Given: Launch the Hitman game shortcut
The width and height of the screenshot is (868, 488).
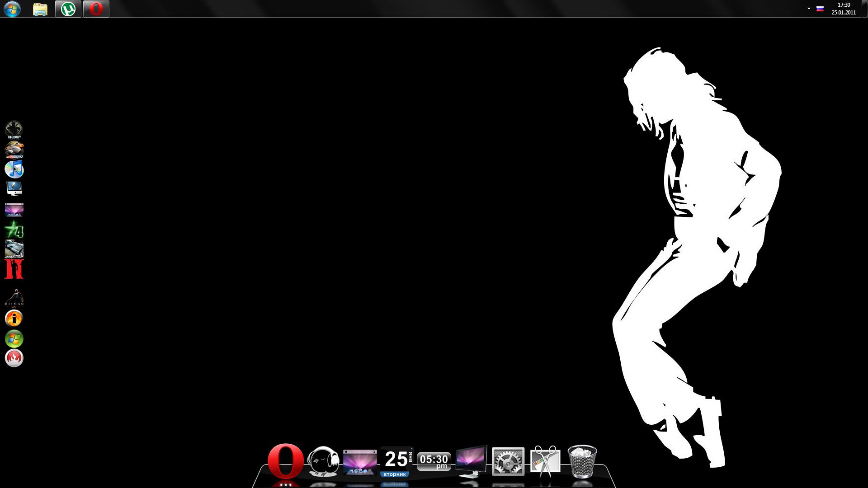Looking at the screenshot, I should (14, 298).
